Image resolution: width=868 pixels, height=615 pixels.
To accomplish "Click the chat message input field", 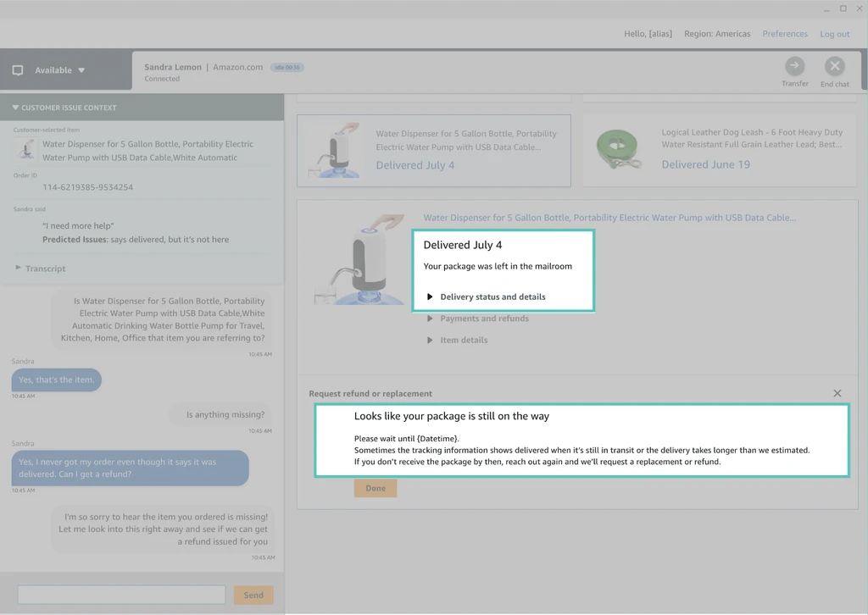I will 121,595.
